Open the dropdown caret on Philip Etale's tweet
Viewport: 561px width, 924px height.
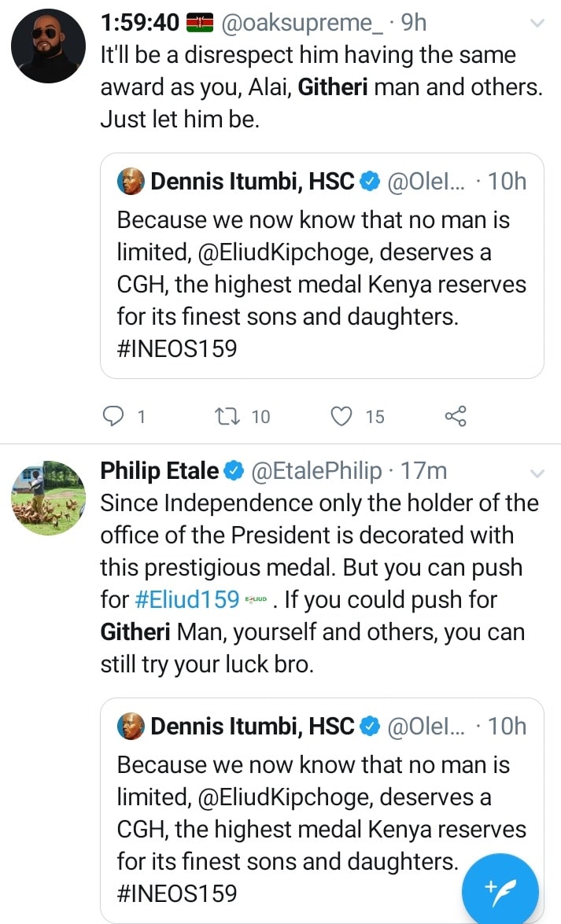coord(537,473)
